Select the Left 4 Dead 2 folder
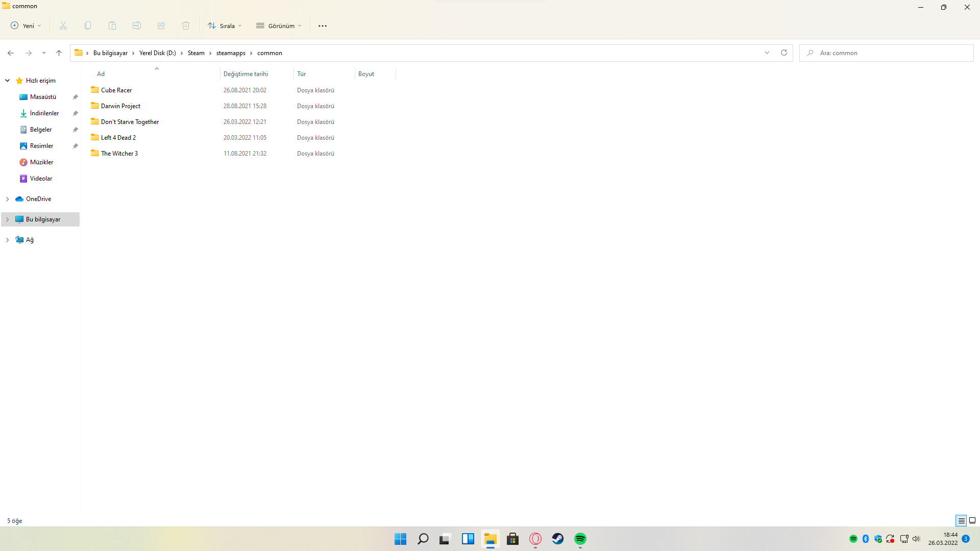This screenshot has height=551, width=980. pos(118,138)
